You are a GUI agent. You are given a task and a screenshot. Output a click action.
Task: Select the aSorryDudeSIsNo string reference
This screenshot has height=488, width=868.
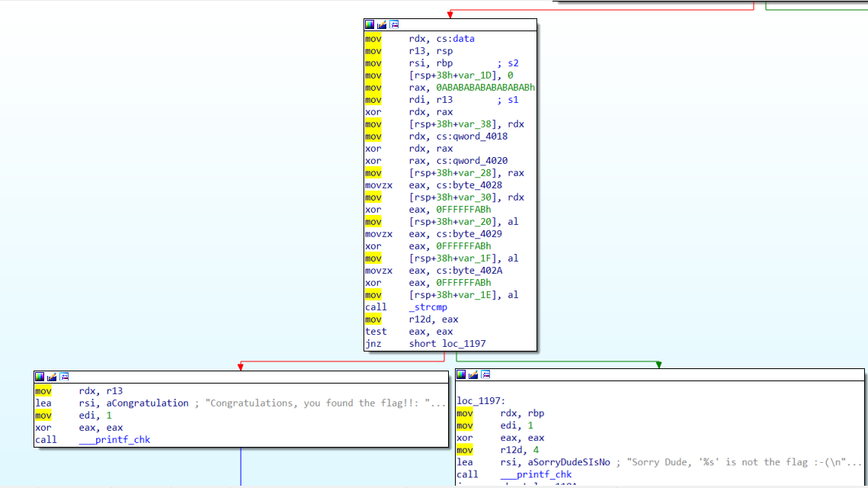point(569,462)
